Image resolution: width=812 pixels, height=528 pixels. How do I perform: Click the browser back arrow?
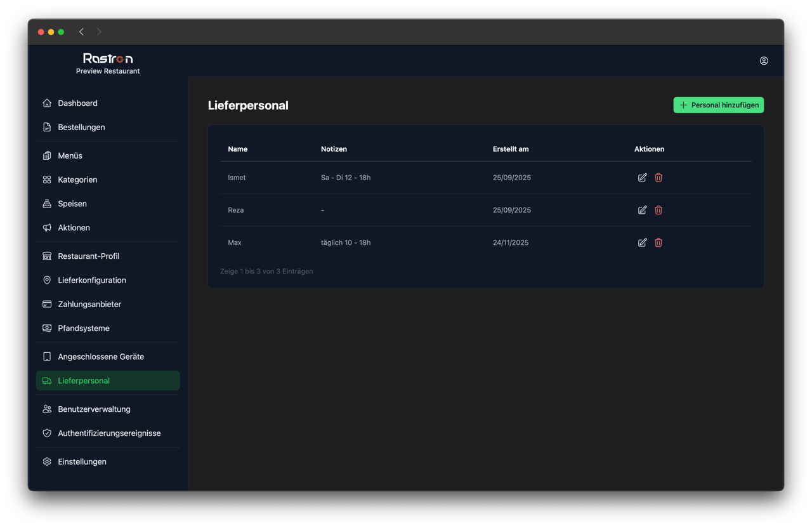tap(81, 32)
